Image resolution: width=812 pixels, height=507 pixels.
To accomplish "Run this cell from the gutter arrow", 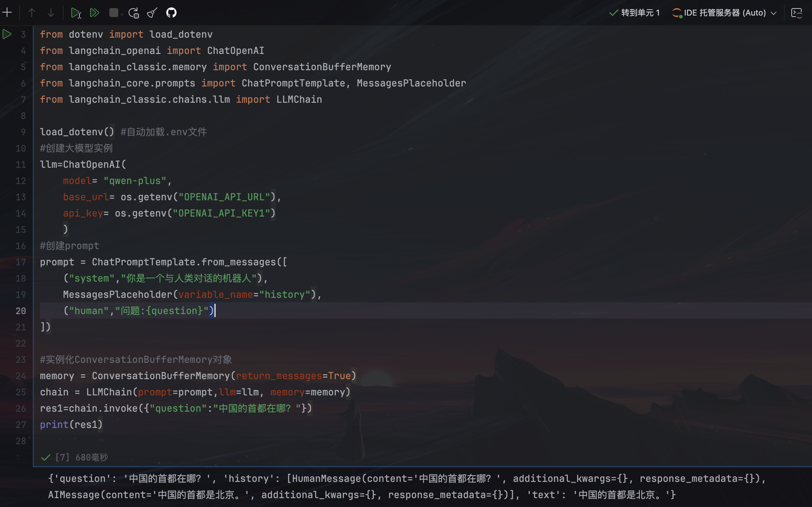I will click(x=7, y=34).
